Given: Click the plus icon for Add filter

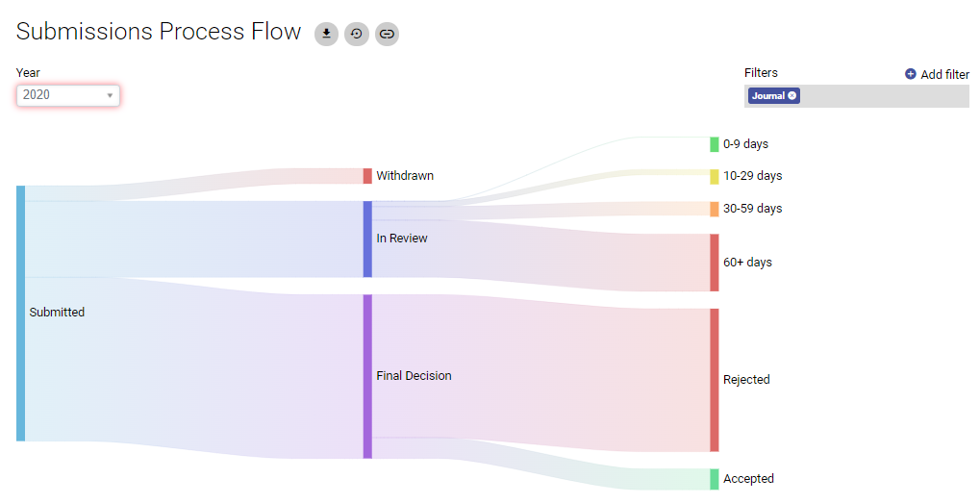Looking at the screenshot, I should tap(911, 74).
